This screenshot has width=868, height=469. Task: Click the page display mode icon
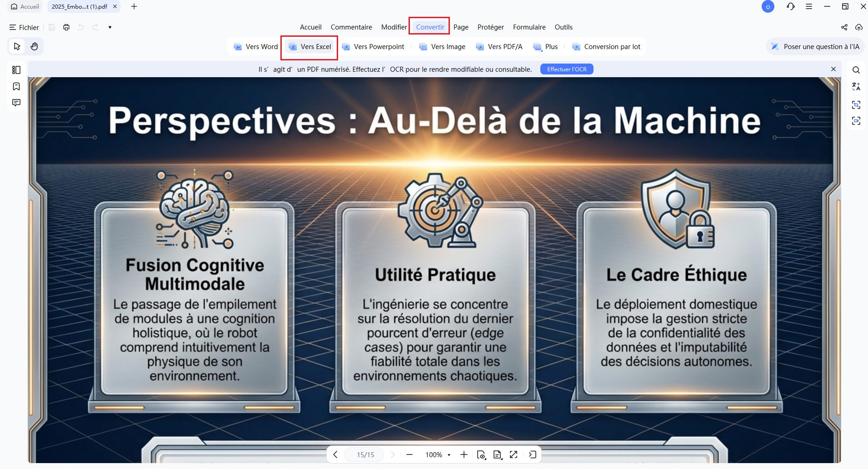coord(498,454)
